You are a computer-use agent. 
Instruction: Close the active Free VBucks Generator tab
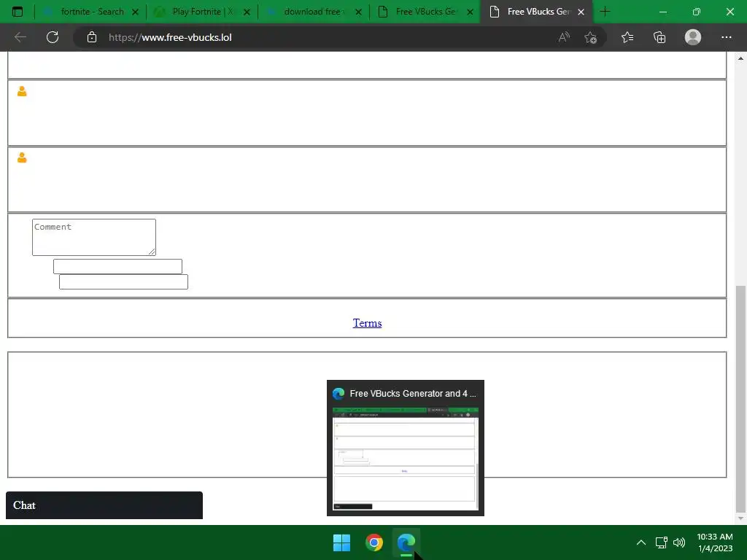tap(581, 12)
